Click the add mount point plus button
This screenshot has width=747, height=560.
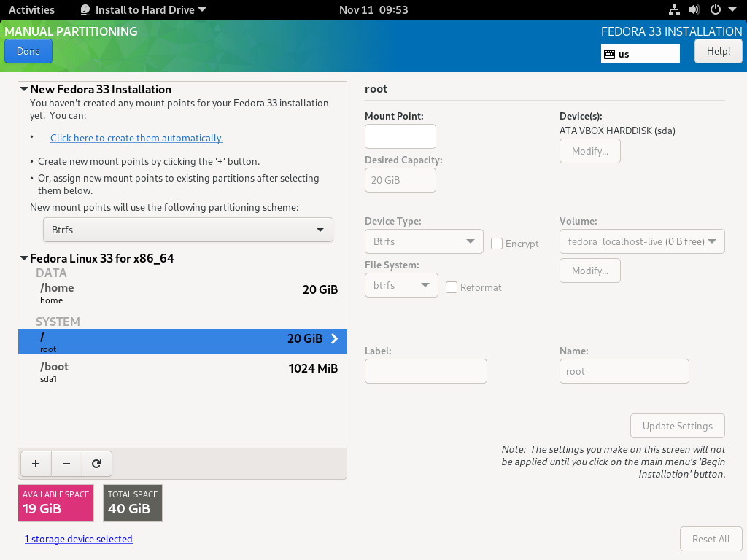pyautogui.click(x=36, y=464)
